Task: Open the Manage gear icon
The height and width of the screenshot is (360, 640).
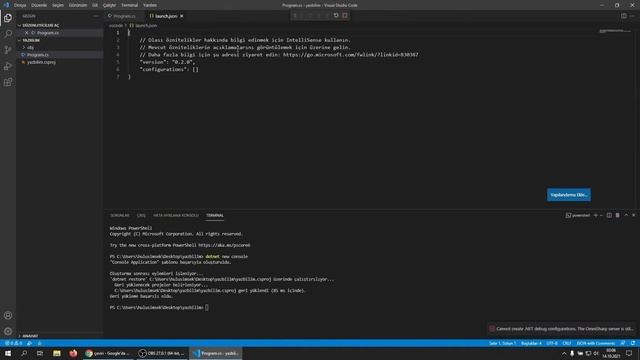Action: point(8,331)
